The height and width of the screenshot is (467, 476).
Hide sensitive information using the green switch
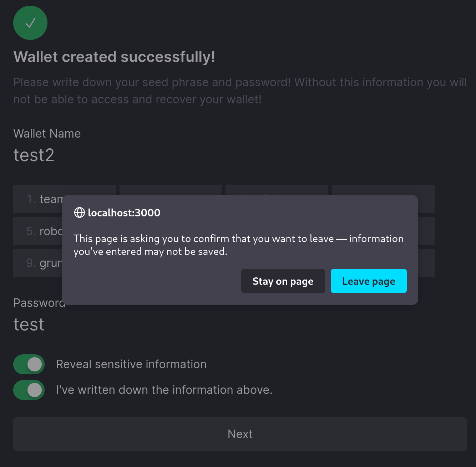click(29, 364)
